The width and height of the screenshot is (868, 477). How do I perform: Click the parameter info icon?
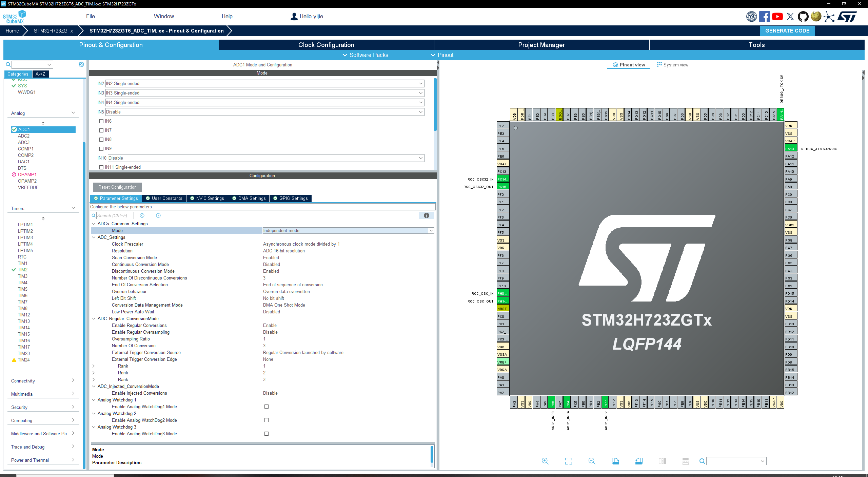(x=427, y=215)
